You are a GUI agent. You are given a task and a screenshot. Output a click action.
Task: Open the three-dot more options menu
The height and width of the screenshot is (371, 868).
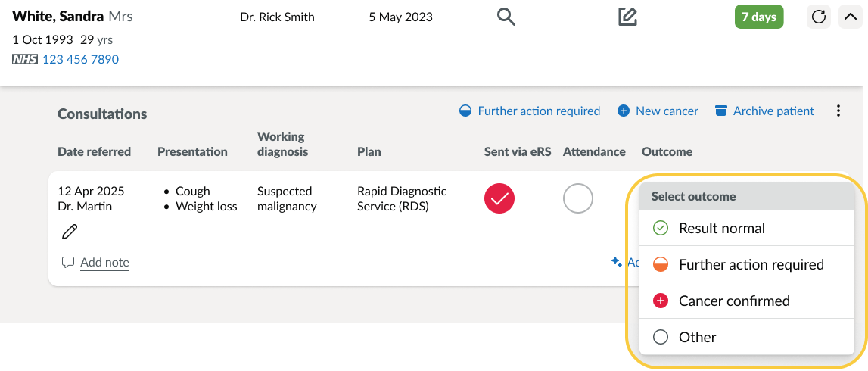(838, 111)
